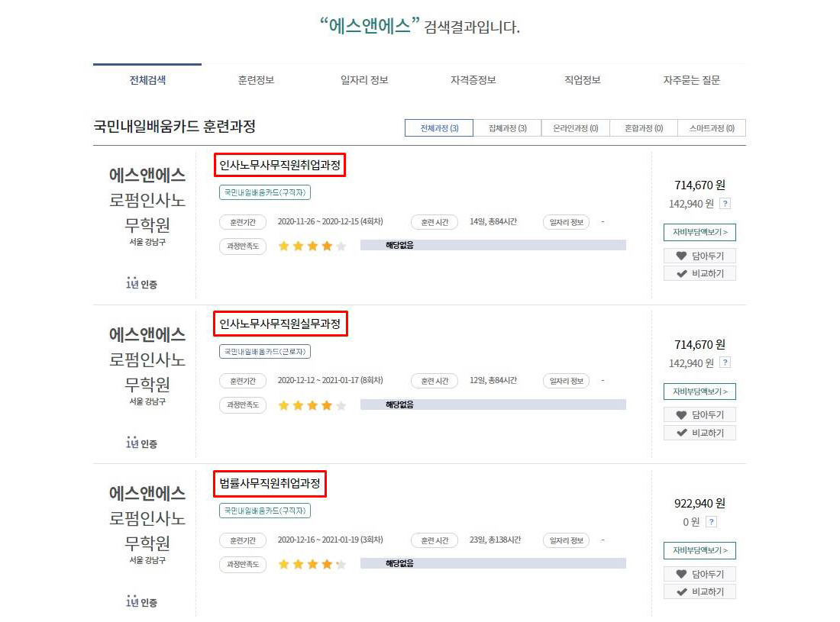Screen dimensions: 840x622
Task: Click star rating for 법률사무직원취업과정
Action: pos(312,565)
